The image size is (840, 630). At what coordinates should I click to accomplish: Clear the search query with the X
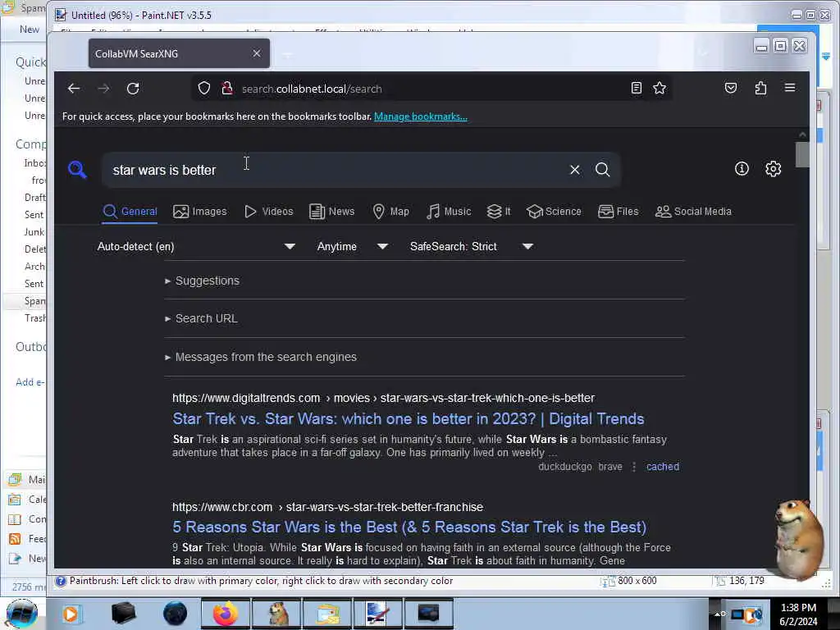click(575, 170)
